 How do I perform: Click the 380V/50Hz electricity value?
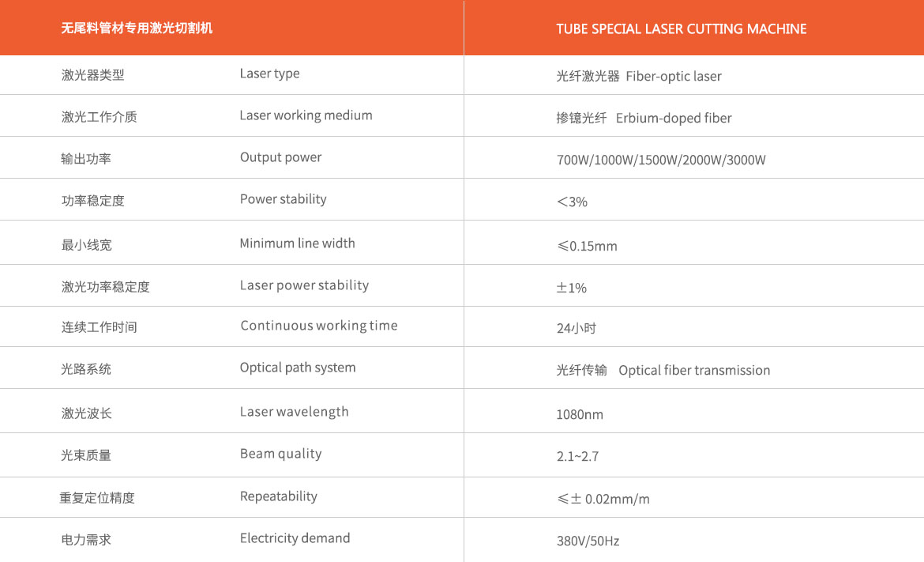(x=588, y=541)
